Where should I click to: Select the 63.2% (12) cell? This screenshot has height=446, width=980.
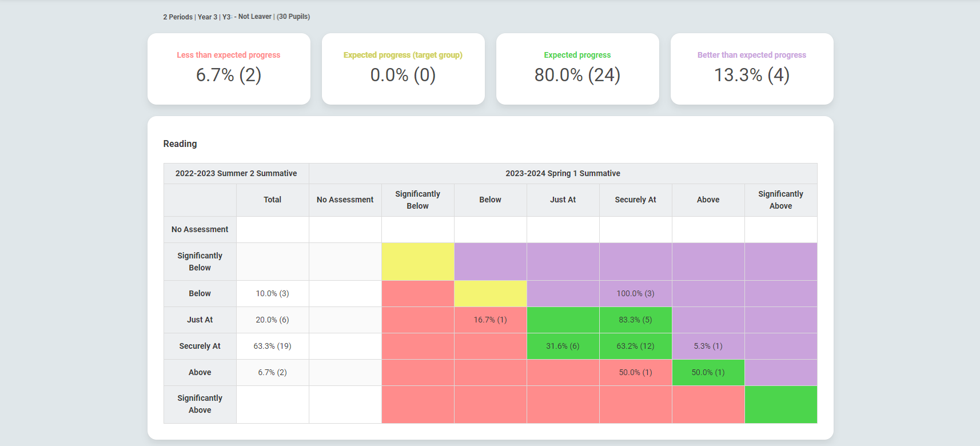635,346
